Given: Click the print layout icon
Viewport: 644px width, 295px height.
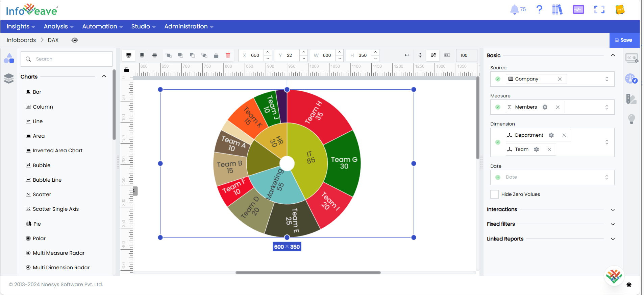Looking at the screenshot, I should (x=155, y=55).
